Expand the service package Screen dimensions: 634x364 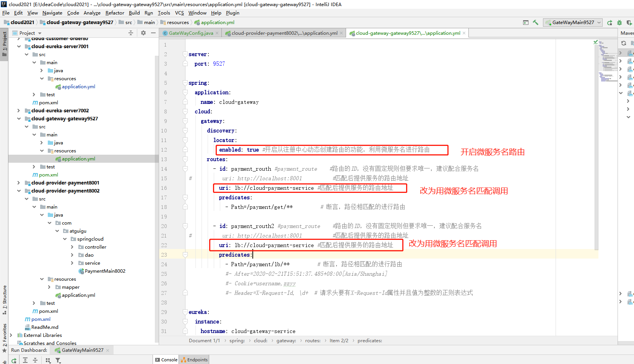click(x=72, y=263)
